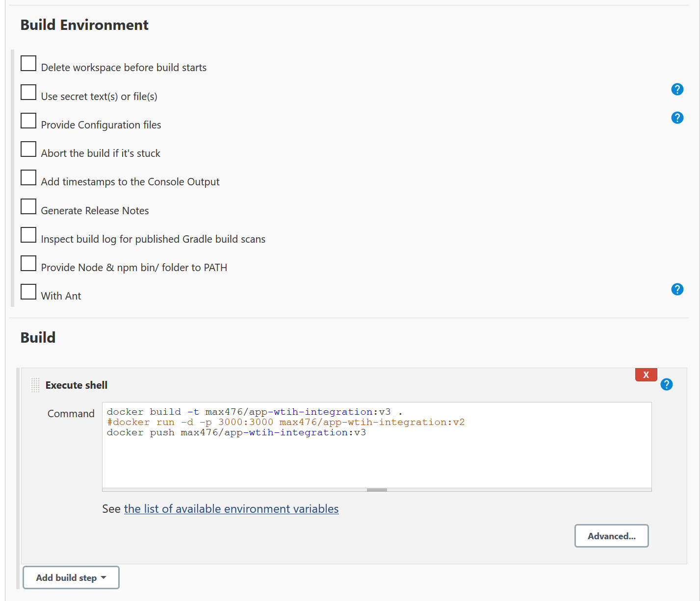The width and height of the screenshot is (700, 601).
Task: Enable Abort the build if it's stuck
Action: tap(28, 149)
